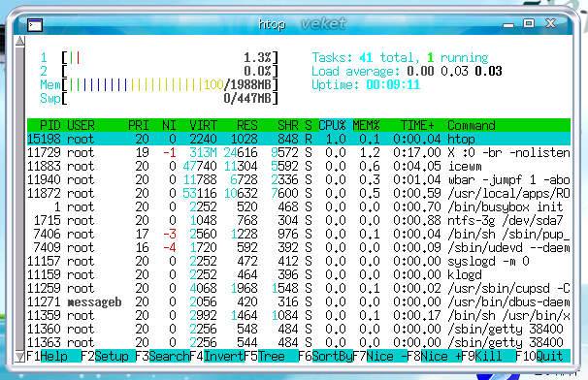Viewport: 588px width, 380px height.
Task: Click the CPU 1 usage meter bar
Action: (170, 58)
